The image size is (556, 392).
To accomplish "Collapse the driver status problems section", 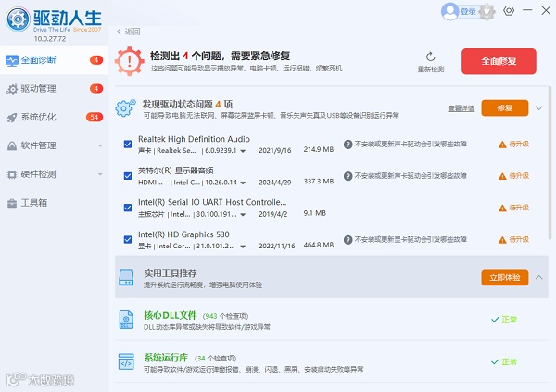I will (x=539, y=108).
